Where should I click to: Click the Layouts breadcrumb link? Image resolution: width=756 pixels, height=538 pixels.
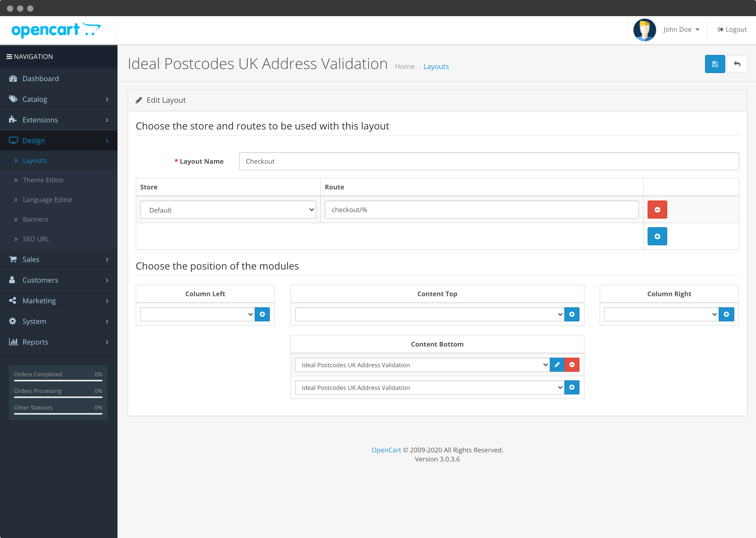click(436, 66)
